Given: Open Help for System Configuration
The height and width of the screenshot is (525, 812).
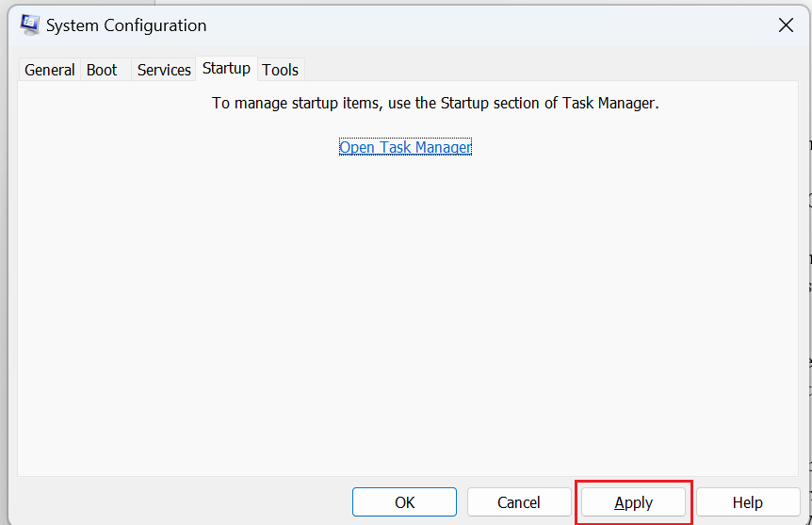Looking at the screenshot, I should (748, 502).
